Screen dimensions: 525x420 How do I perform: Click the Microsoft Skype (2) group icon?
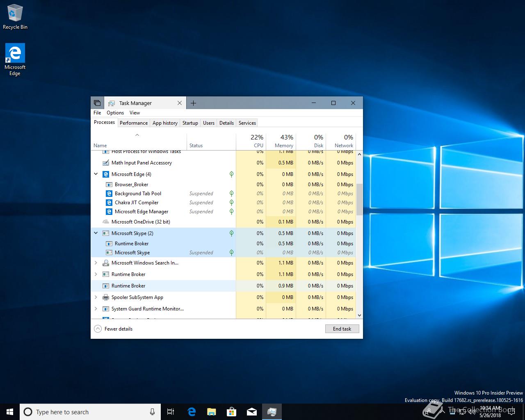(105, 233)
